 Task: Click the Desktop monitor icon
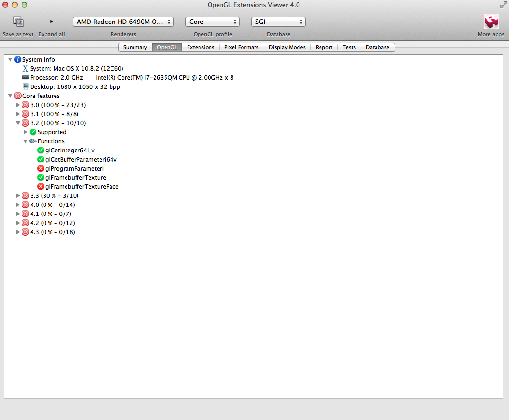coord(26,86)
